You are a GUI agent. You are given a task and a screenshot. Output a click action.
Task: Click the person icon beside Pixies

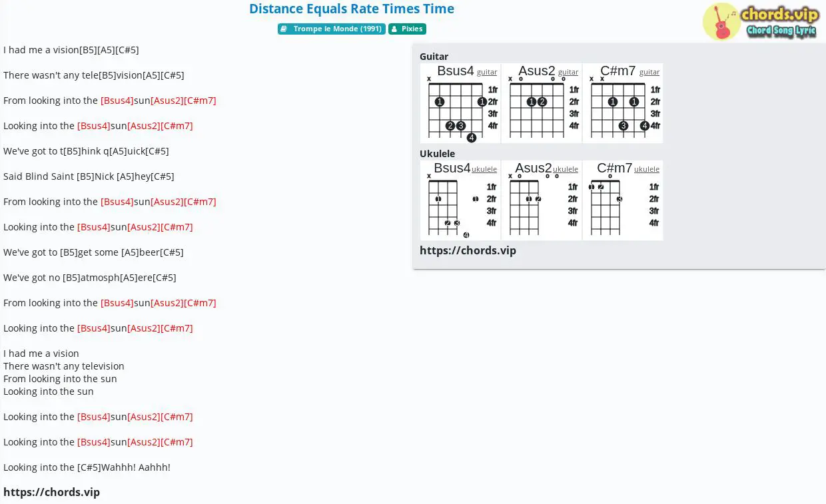pos(394,29)
